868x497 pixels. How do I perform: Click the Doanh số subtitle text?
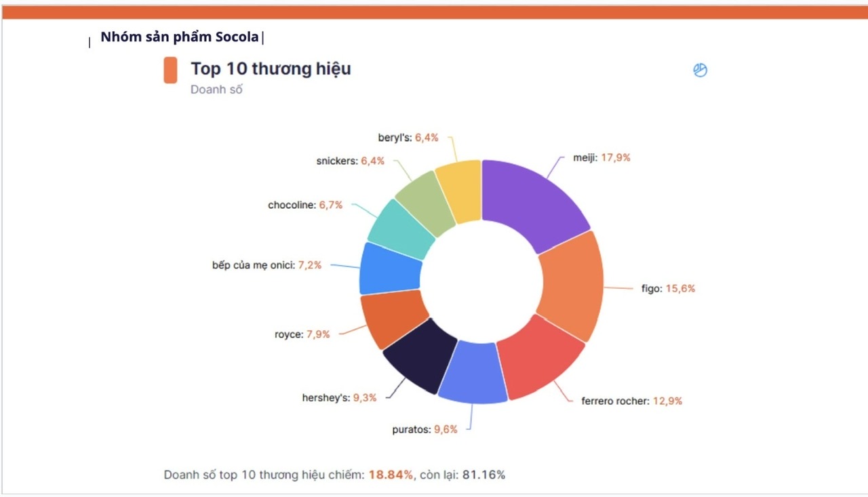click(216, 90)
